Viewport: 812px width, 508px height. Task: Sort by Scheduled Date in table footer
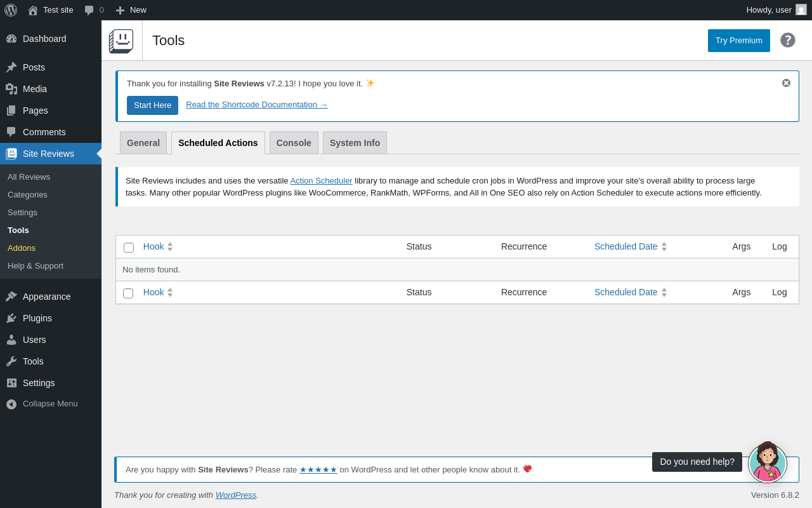coord(631,292)
